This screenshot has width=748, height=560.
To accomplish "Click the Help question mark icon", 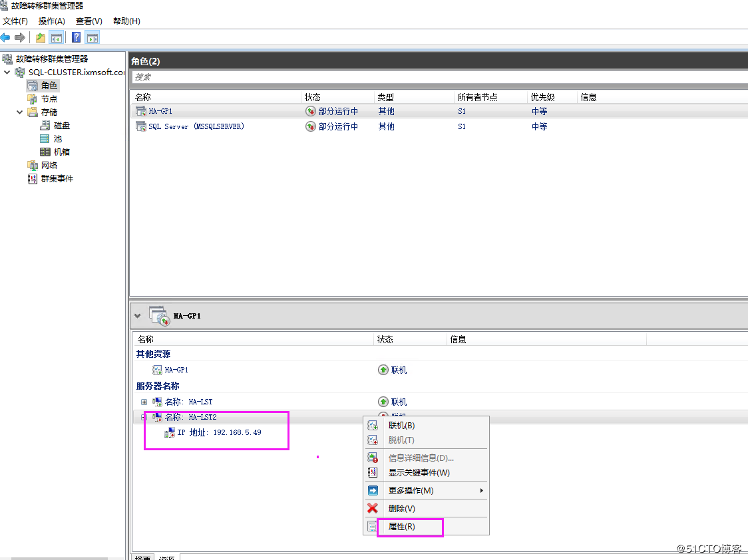I will tap(75, 37).
